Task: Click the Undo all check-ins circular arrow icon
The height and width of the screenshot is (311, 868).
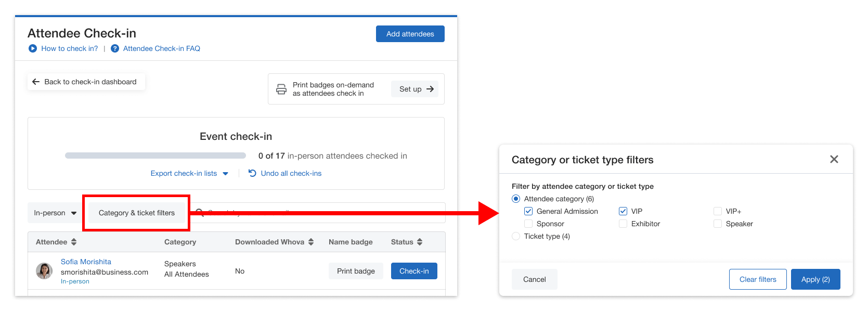Action: pos(252,173)
